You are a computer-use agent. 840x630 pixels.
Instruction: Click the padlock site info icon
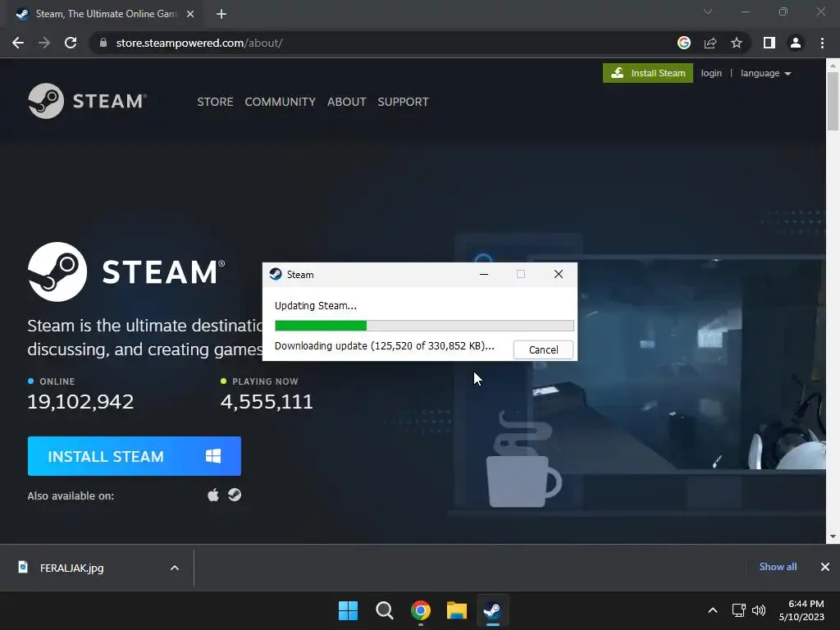pos(103,43)
